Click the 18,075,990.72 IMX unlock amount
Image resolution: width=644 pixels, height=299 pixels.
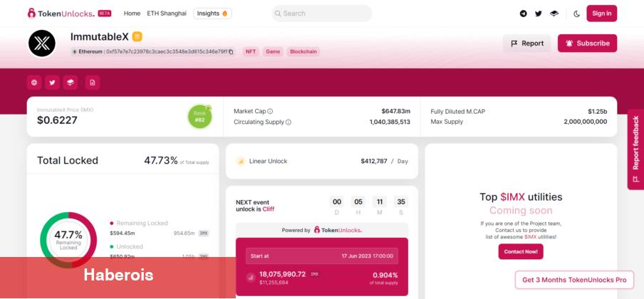[x=283, y=274]
